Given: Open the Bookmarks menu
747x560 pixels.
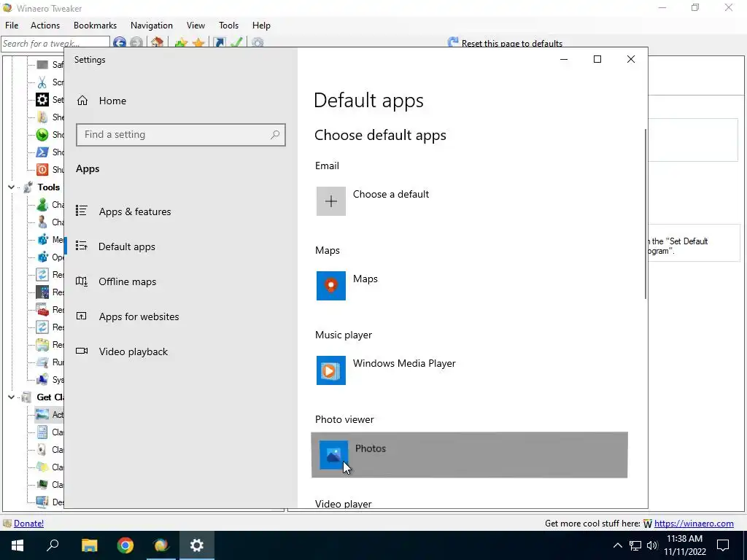Looking at the screenshot, I should click(95, 26).
